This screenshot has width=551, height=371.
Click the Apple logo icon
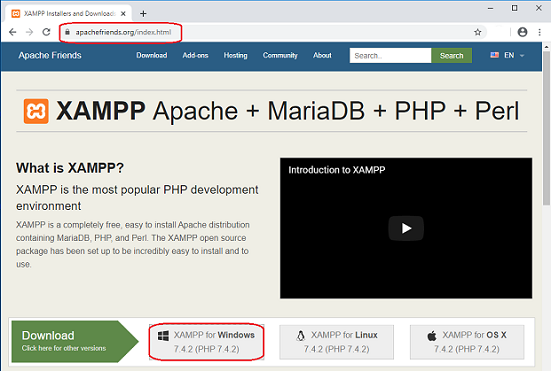coord(432,336)
